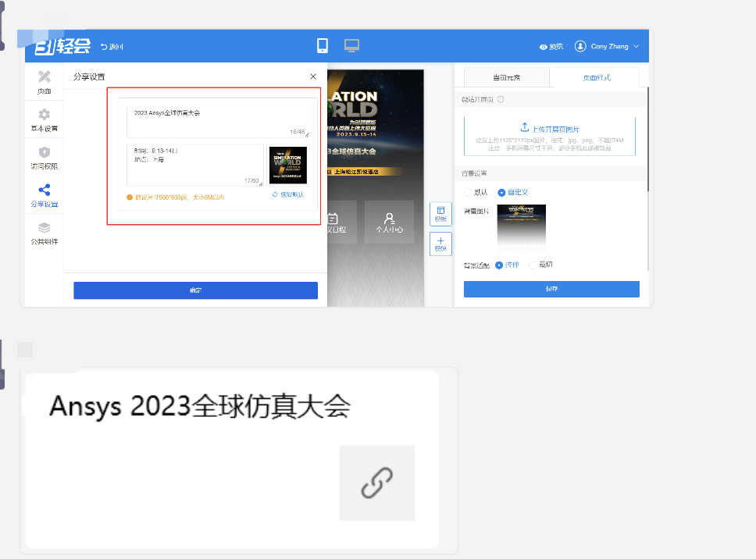Click the 个人中心 tile in the phone preview
756x559 pixels.
tap(389, 223)
